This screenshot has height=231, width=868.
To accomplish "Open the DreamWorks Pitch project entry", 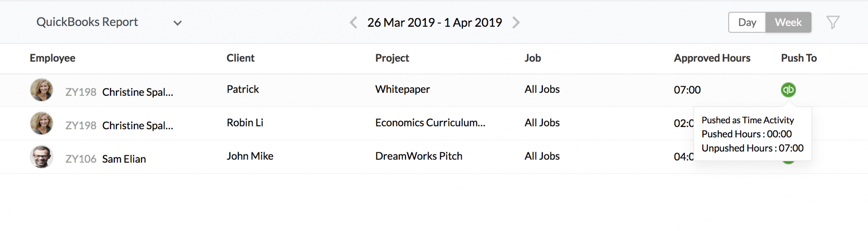I will pyautogui.click(x=419, y=156).
